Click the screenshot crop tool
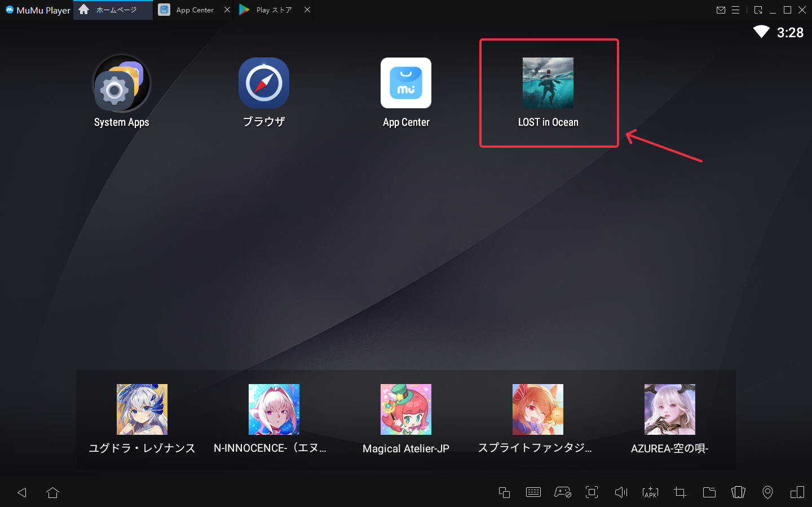This screenshot has width=812, height=507. (x=680, y=492)
